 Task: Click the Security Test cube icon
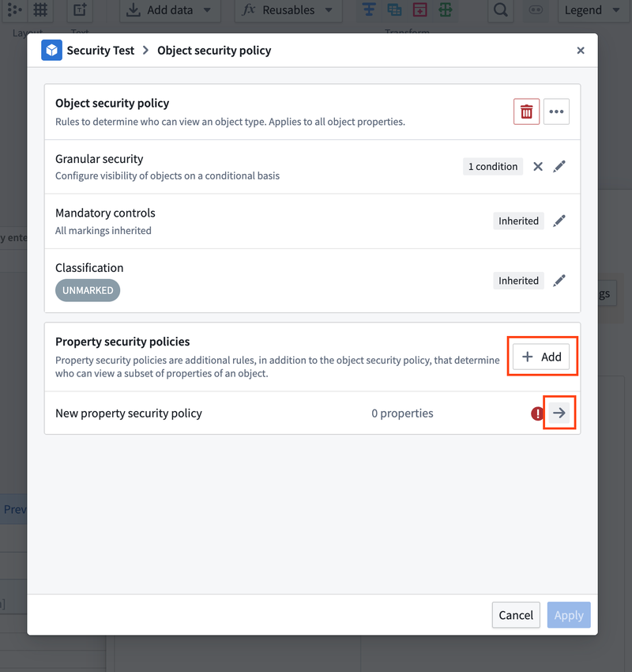point(51,49)
